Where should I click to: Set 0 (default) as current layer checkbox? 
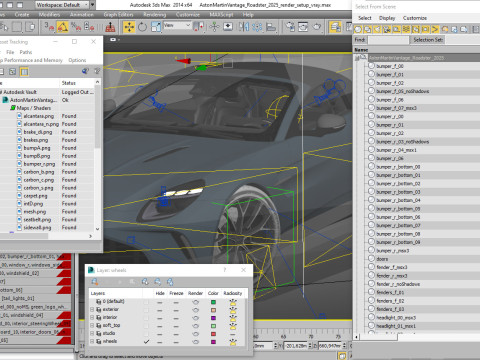tap(146, 302)
